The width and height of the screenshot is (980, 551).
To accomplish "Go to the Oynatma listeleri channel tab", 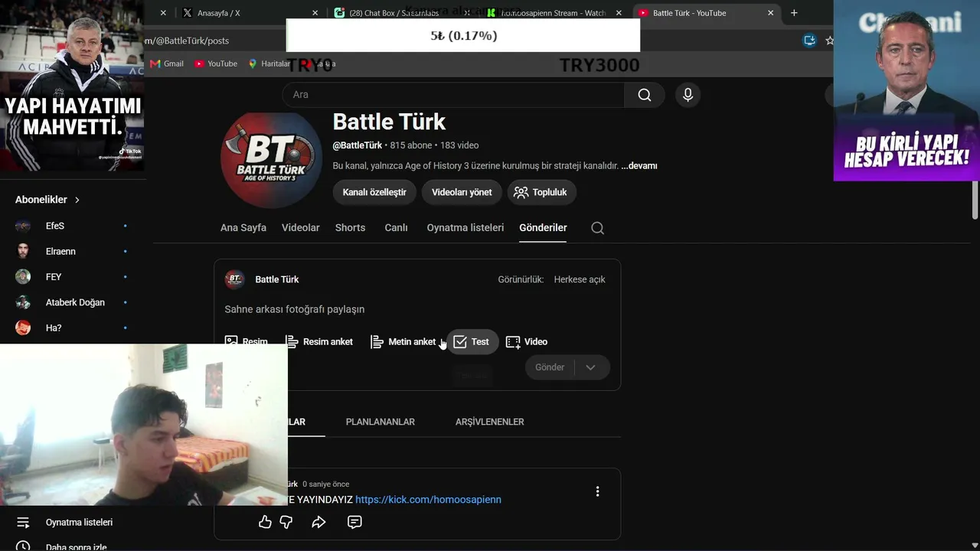I will pos(465,227).
